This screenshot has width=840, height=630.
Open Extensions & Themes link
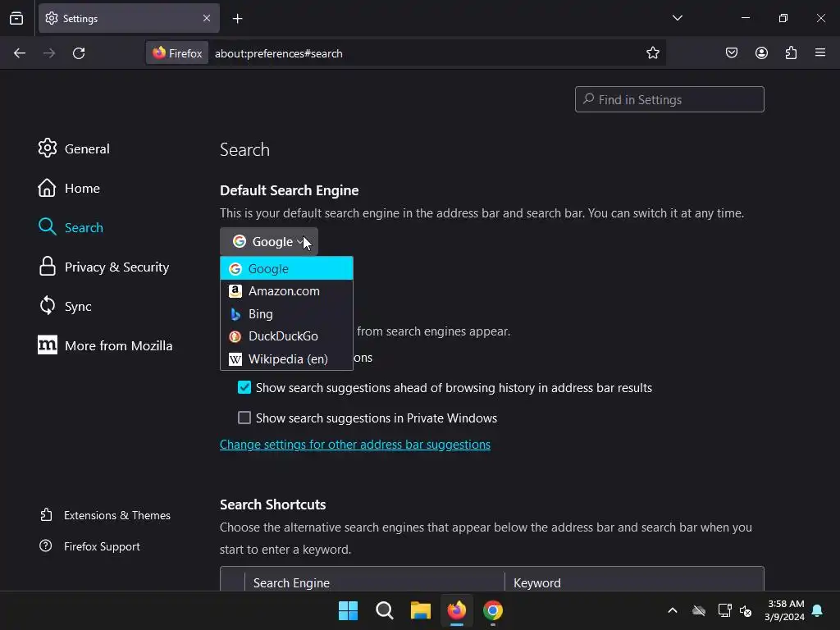pyautogui.click(x=105, y=515)
